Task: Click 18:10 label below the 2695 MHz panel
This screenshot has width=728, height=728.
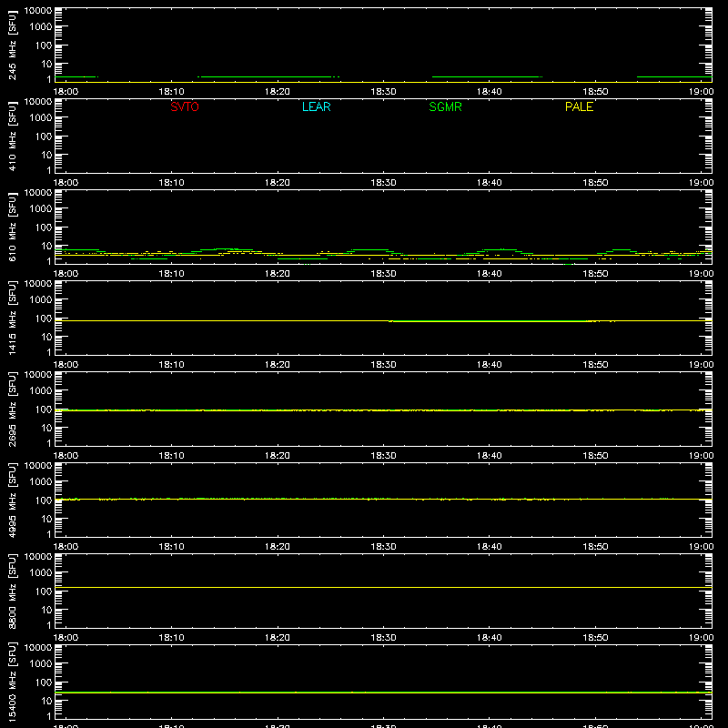Action: [172, 456]
